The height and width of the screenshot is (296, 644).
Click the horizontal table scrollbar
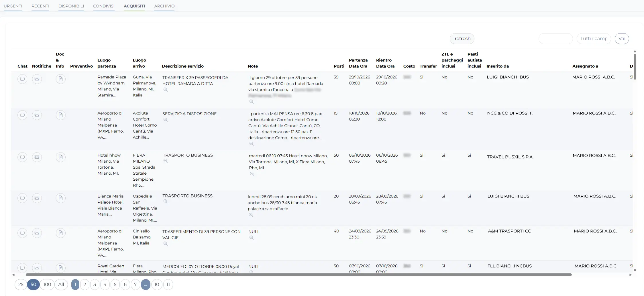(x=299, y=275)
